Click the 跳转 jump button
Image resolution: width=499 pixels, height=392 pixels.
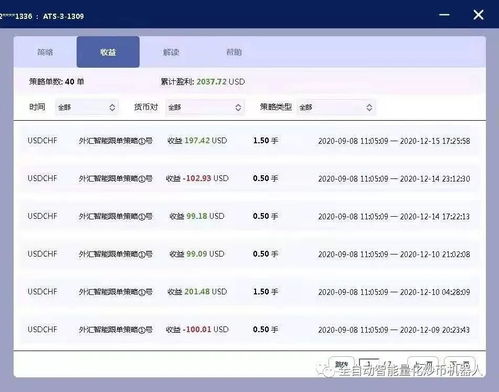(x=341, y=365)
